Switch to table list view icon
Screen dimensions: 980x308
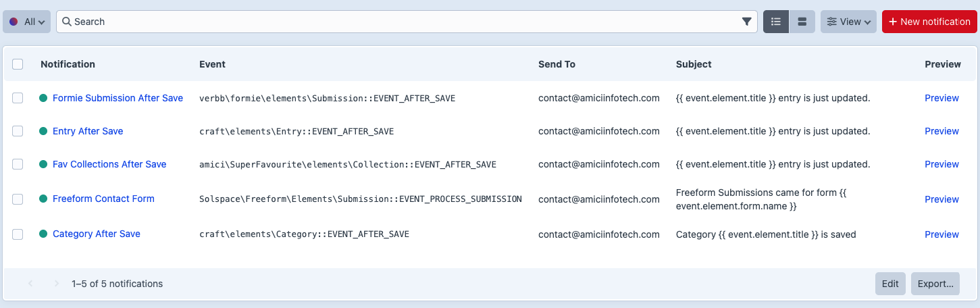click(776, 22)
